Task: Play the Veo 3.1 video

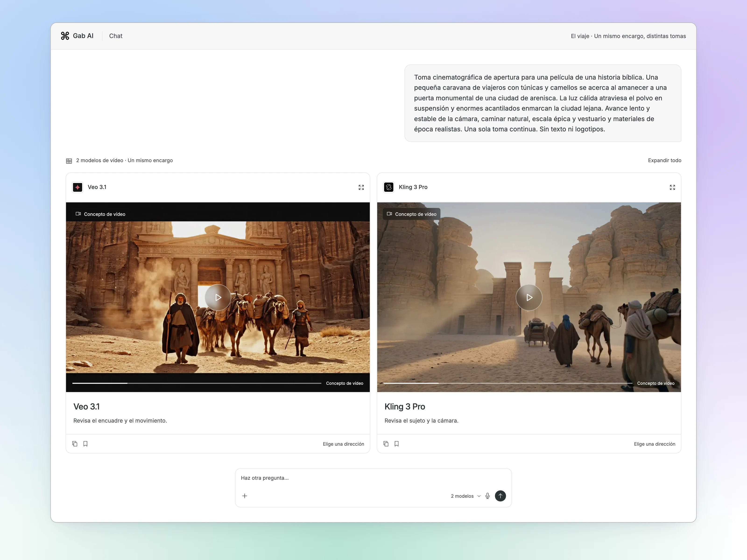Action: pos(218,297)
